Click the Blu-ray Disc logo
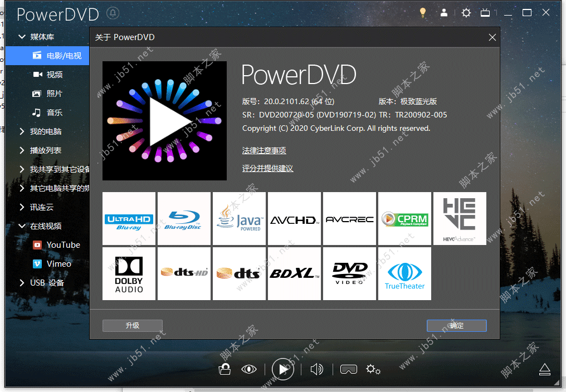566x392 pixels. point(184,218)
